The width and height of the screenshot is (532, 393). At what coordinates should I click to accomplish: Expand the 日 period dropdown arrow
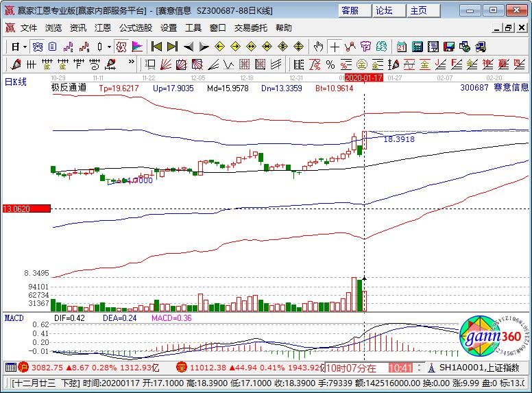point(25,47)
